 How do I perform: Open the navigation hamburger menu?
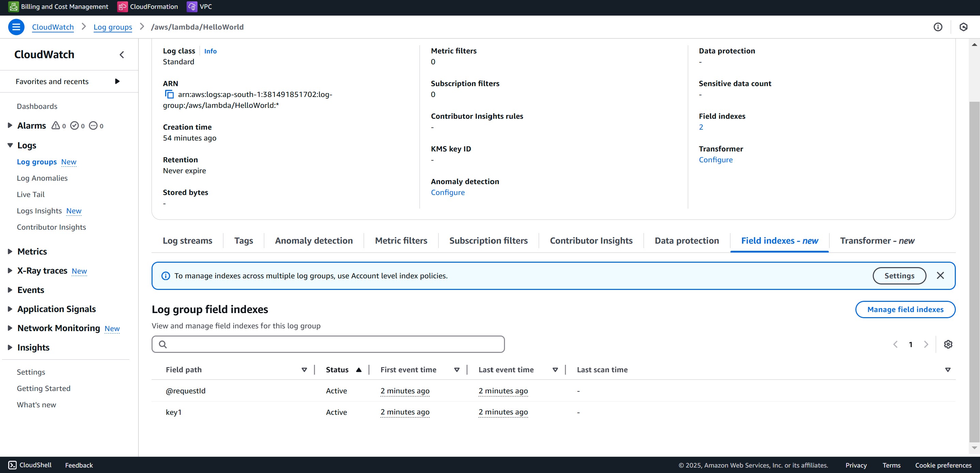click(16, 27)
